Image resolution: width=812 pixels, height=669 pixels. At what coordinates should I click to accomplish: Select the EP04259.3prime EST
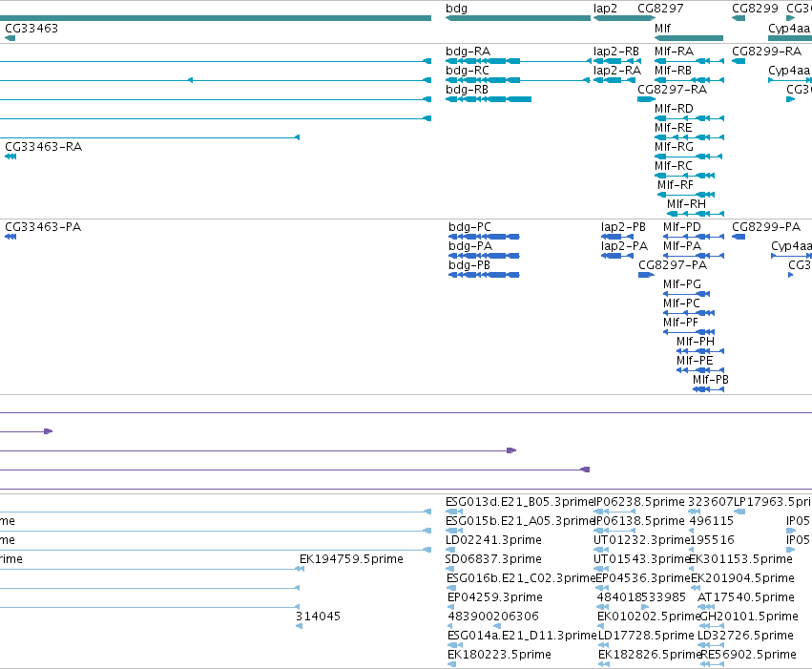pyautogui.click(x=495, y=598)
